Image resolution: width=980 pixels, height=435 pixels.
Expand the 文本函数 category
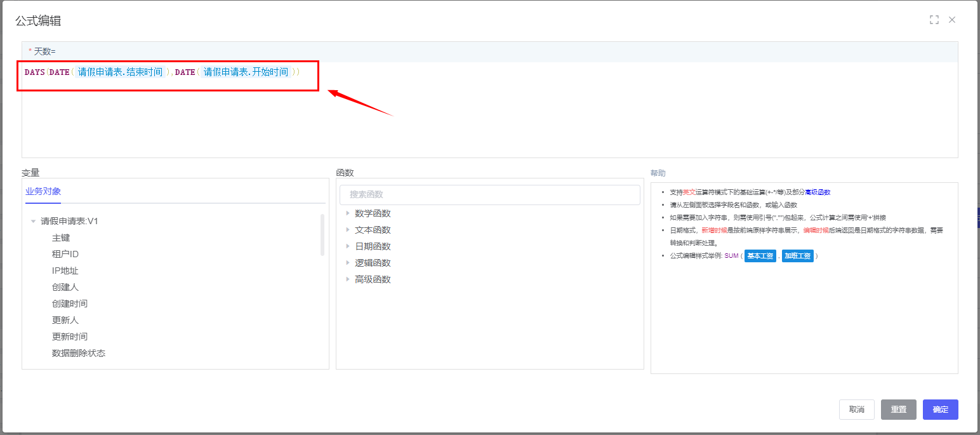(348, 230)
